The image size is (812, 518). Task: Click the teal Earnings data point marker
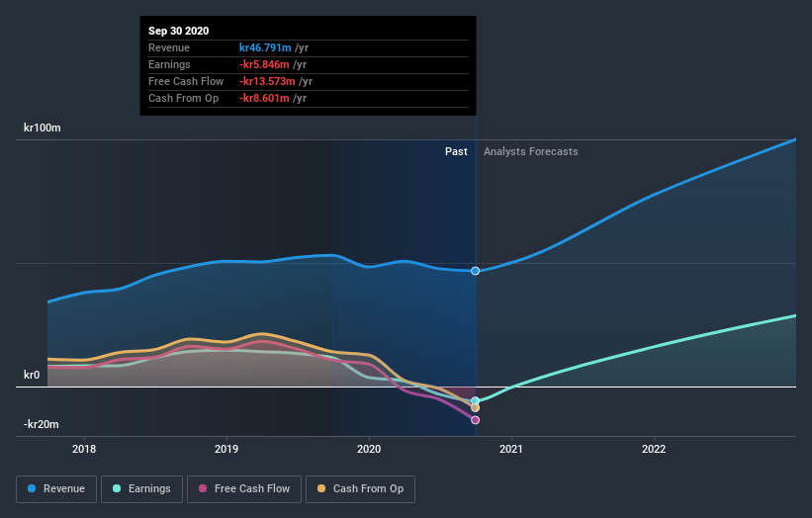tap(476, 401)
